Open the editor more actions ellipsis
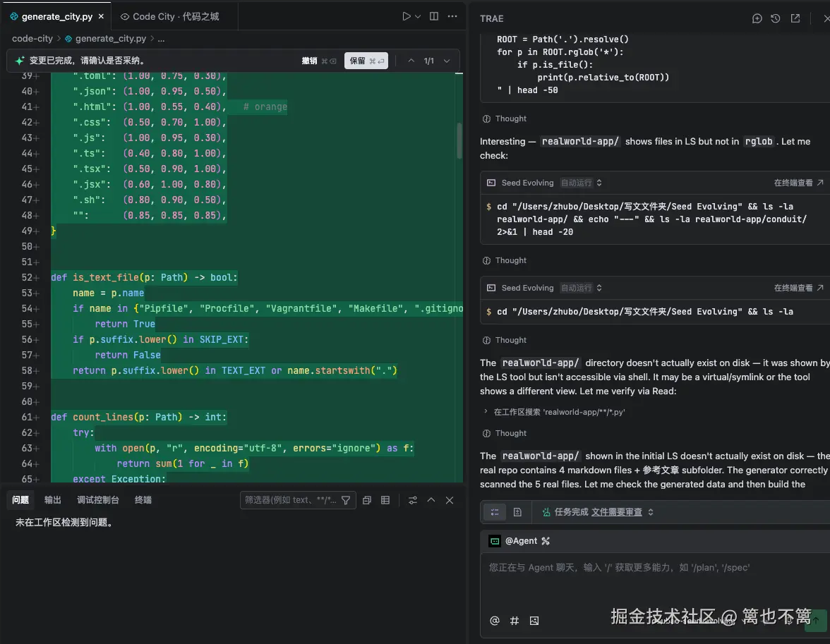 click(x=452, y=16)
